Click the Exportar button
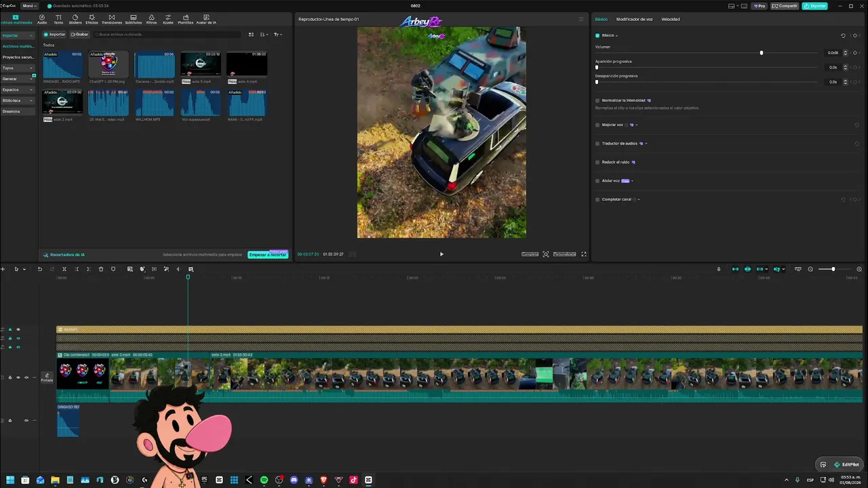Image resolution: width=868 pixels, height=488 pixels. coord(814,6)
